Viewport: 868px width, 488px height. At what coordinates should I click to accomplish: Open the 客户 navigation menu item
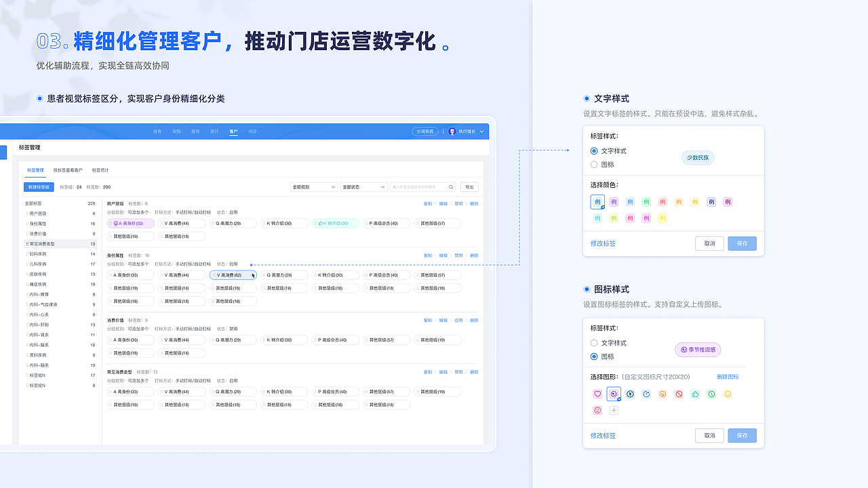pyautogui.click(x=233, y=131)
